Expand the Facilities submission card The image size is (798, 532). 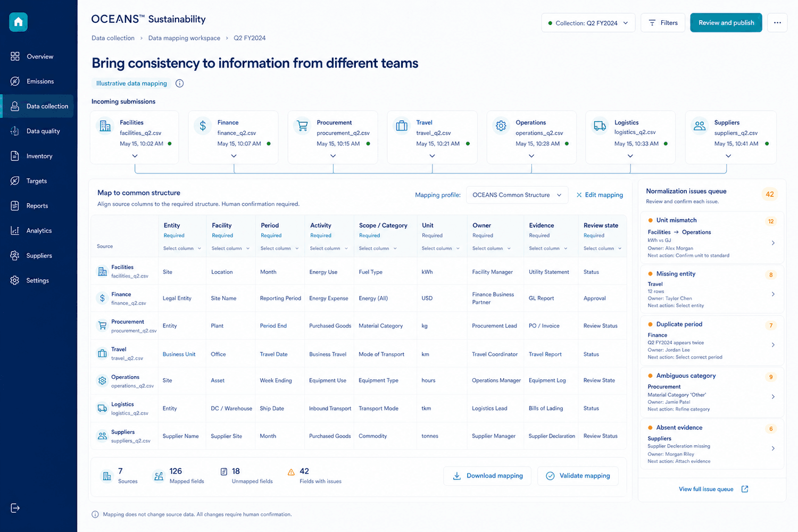coord(135,156)
